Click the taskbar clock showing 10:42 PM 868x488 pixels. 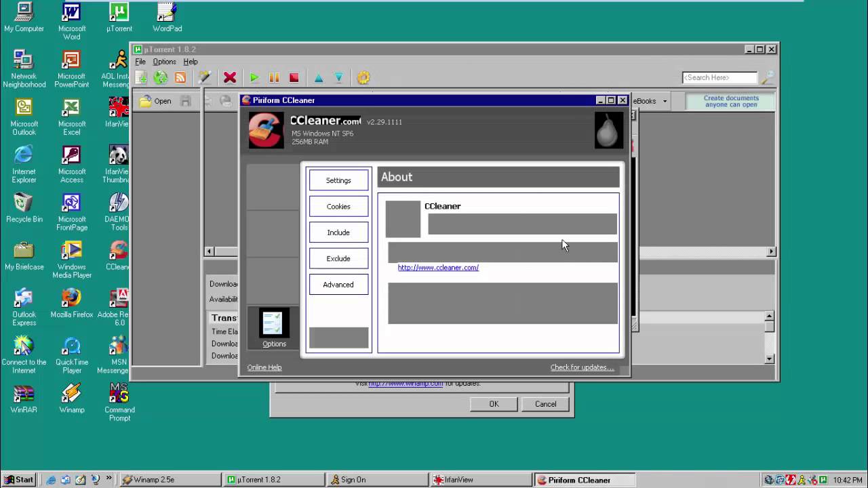click(848, 480)
